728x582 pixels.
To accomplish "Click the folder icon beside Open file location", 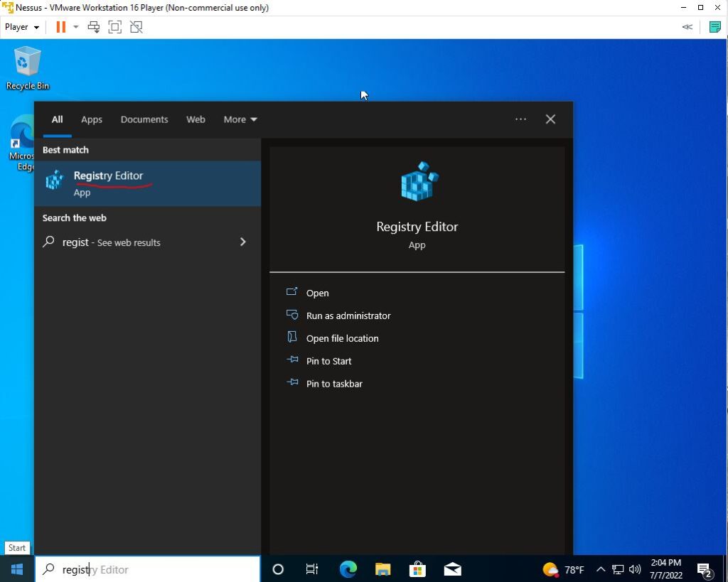I will tap(292, 337).
